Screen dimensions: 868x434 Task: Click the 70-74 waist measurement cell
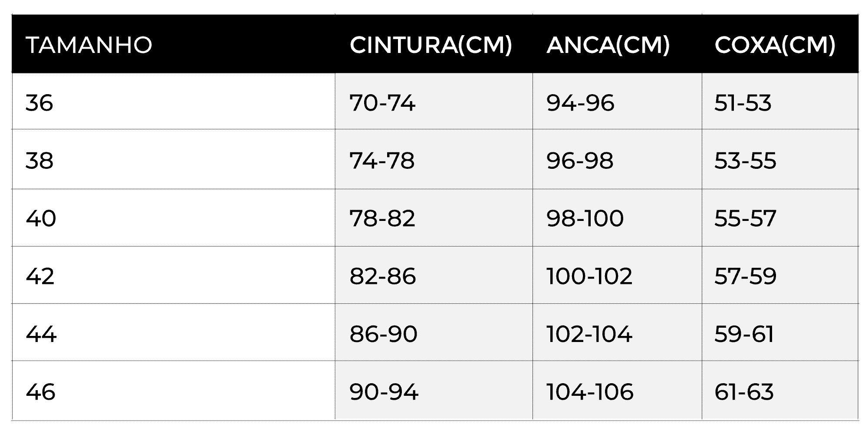point(382,103)
